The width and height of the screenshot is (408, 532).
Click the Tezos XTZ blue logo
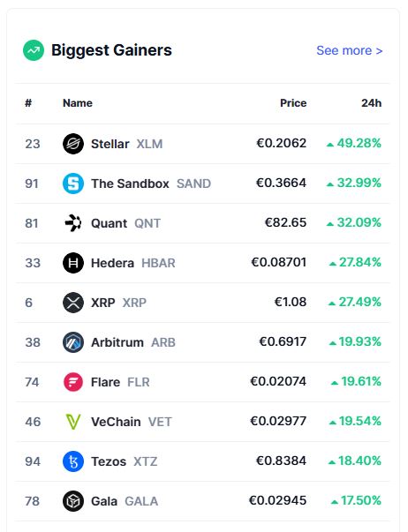(73, 461)
